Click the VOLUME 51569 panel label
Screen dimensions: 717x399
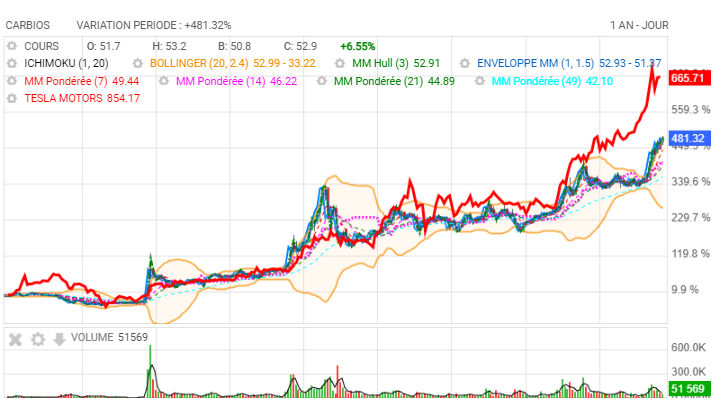point(109,337)
